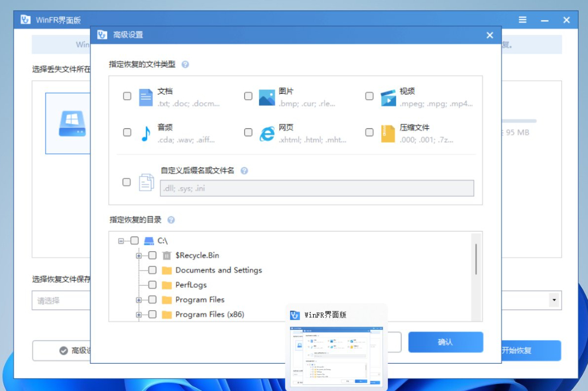Select the Program Files (x86) tree label
Image resolution: width=588 pixels, height=391 pixels.
point(210,315)
